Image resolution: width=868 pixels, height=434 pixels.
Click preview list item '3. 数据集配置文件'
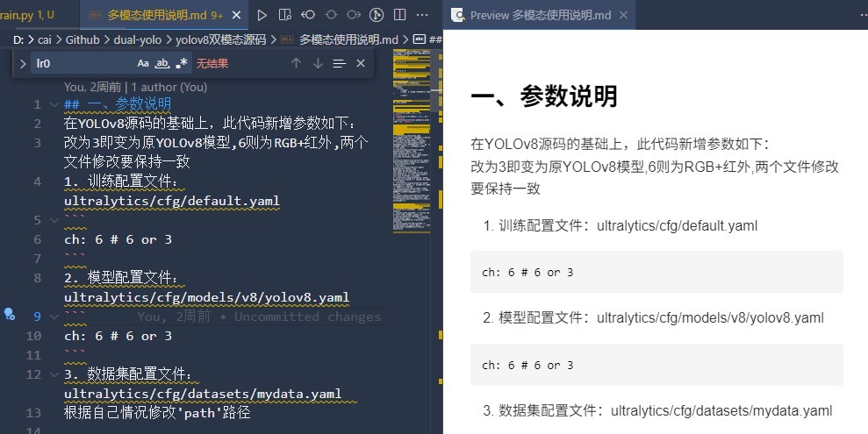tap(657, 411)
